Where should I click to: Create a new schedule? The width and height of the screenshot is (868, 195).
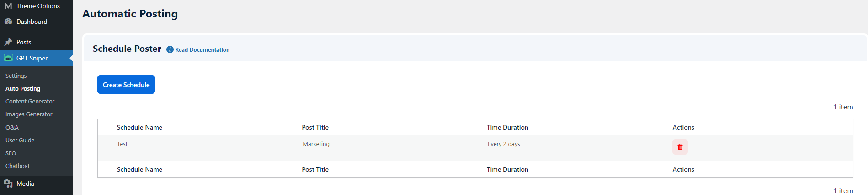coord(126,85)
